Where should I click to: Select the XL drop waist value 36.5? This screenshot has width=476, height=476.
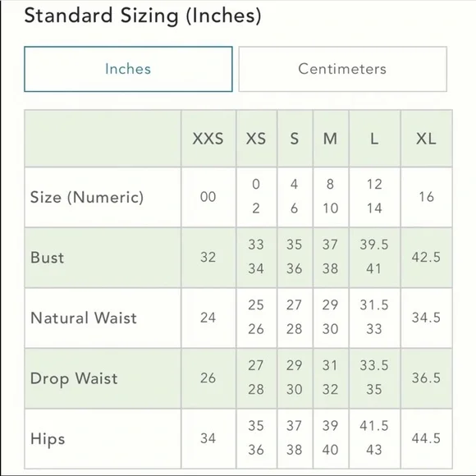tap(426, 378)
